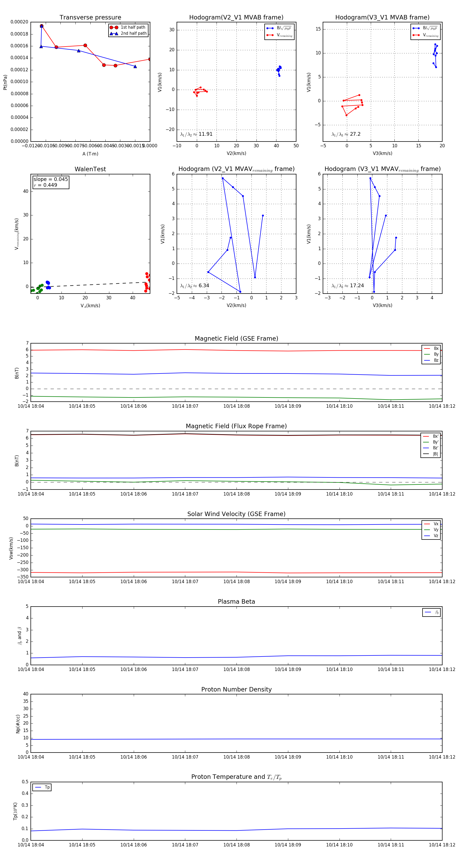Viewport: 473px width, 868px height.
Task: Click the "Proton Temperature and Te/Tp" title
Action: (x=236, y=777)
